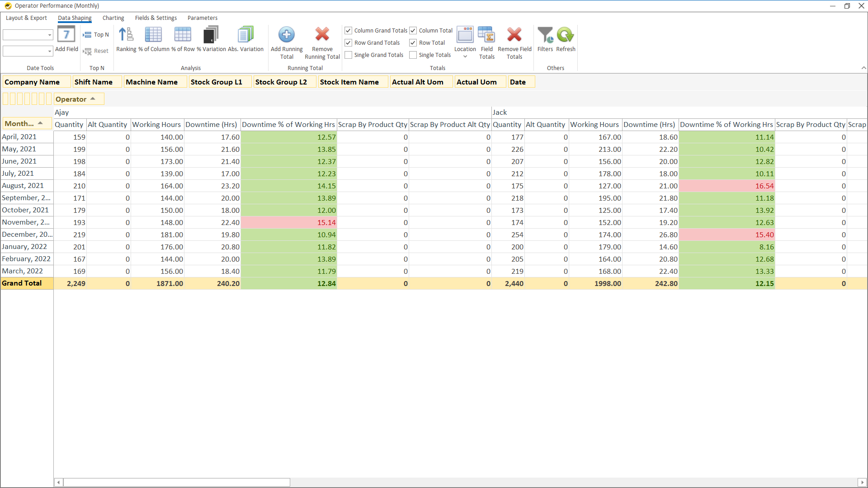The width and height of the screenshot is (868, 488).
Task: Apply % of Row analysis
Action: 183,35
